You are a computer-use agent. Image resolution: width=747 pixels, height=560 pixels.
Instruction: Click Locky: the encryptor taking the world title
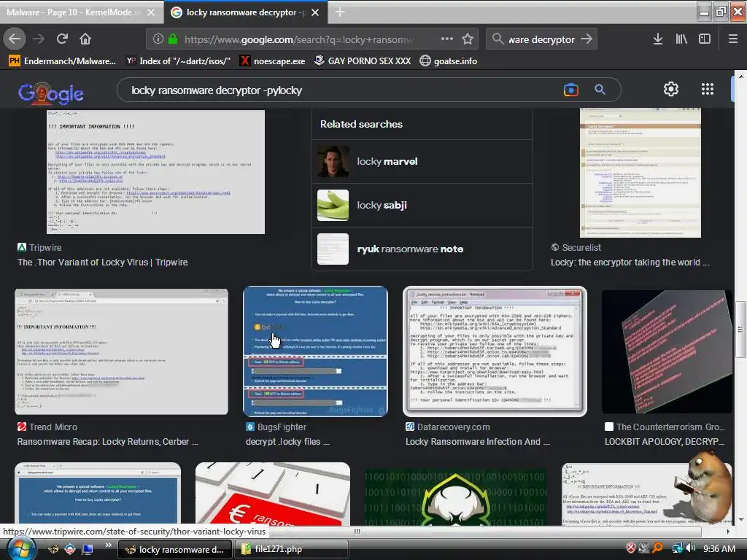(x=630, y=262)
